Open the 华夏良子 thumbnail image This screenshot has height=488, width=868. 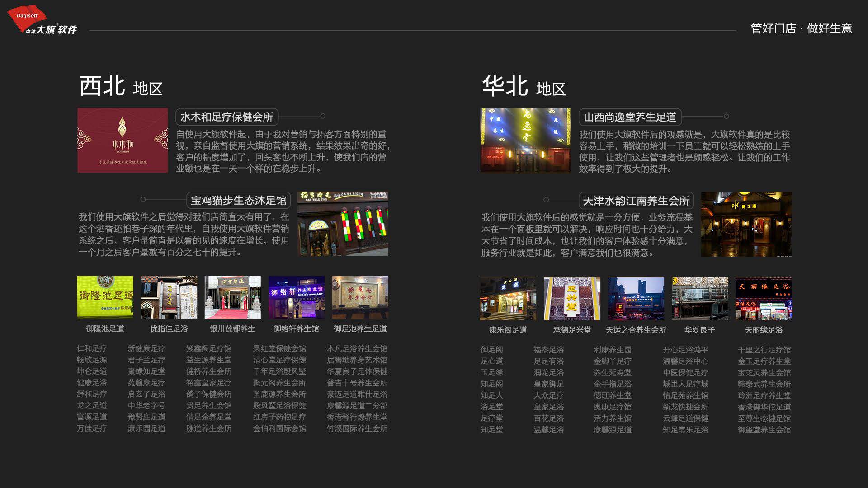[700, 299]
